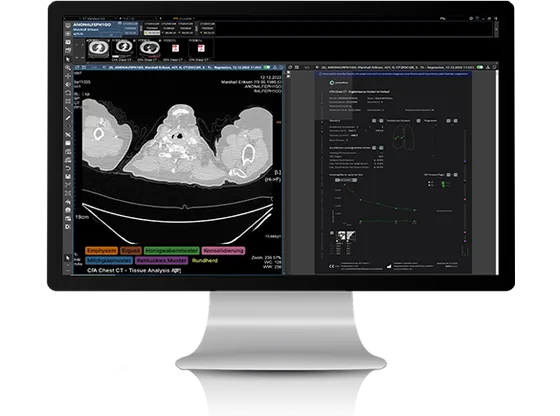The height and width of the screenshot is (416, 560).
Task: Click the round gear icon ending the toolbar
Action: [x=68, y=227]
